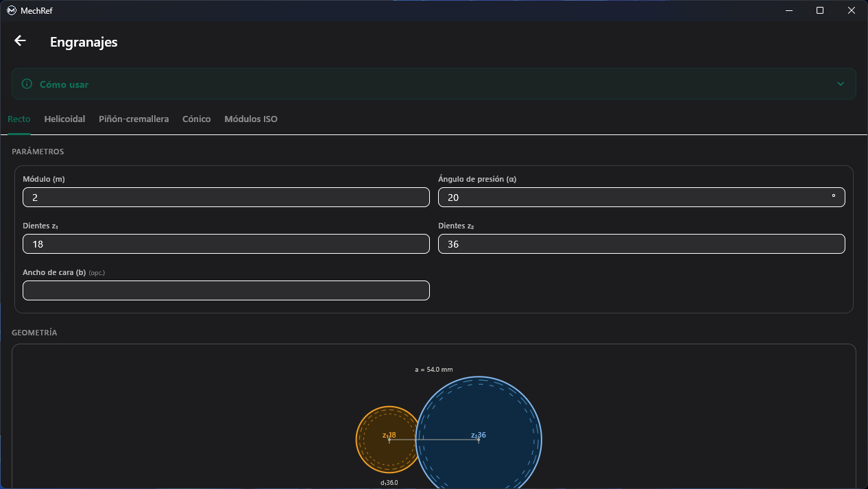Click the 'a = 54.0 mm' label

(434, 370)
